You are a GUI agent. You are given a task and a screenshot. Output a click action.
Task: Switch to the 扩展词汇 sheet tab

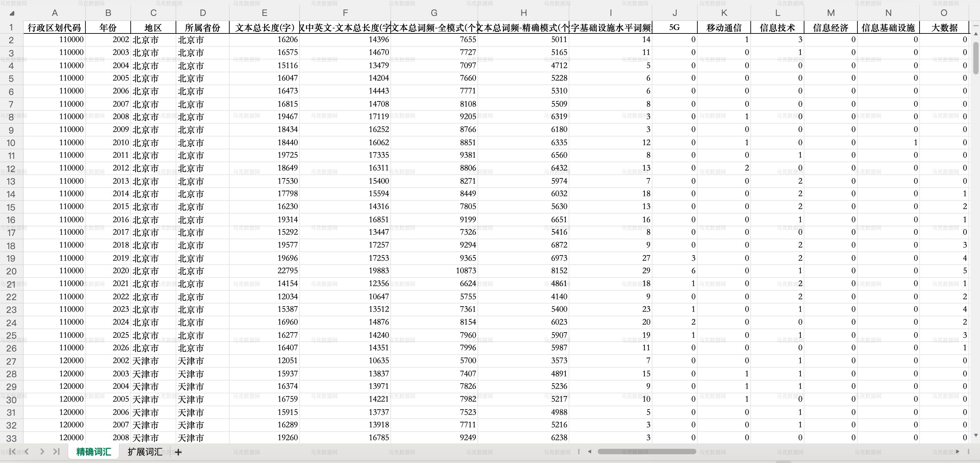tap(145, 452)
